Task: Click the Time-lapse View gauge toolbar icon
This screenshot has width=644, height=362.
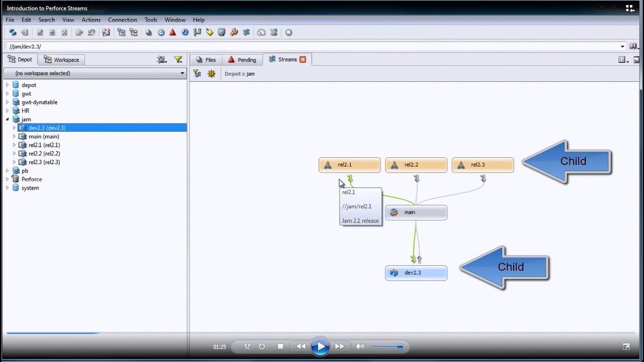Action: click(261, 32)
